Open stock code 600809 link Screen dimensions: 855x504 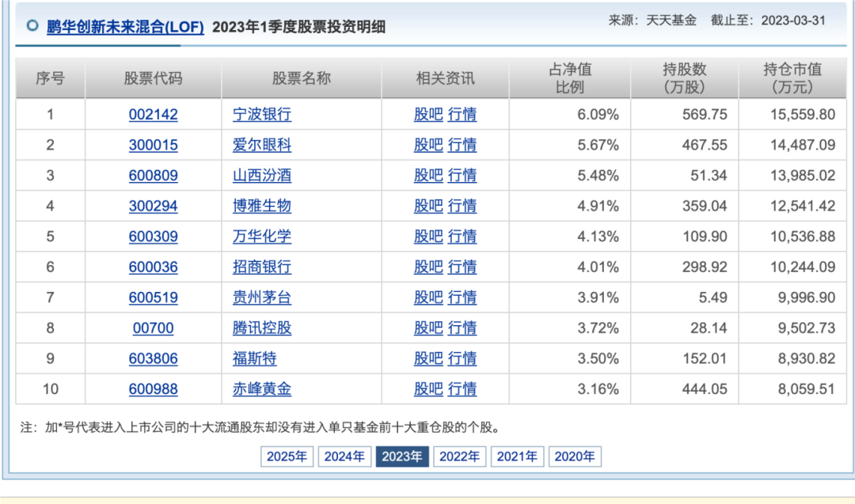click(154, 176)
